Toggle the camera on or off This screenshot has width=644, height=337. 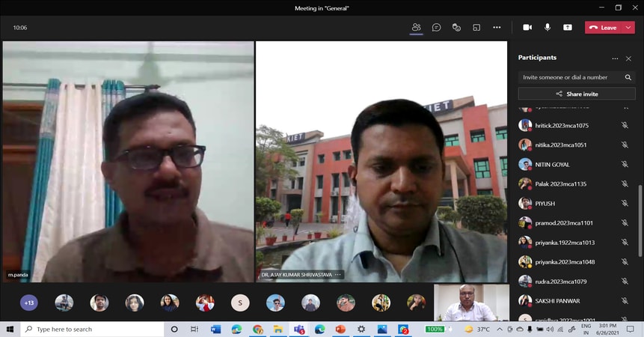(x=527, y=28)
